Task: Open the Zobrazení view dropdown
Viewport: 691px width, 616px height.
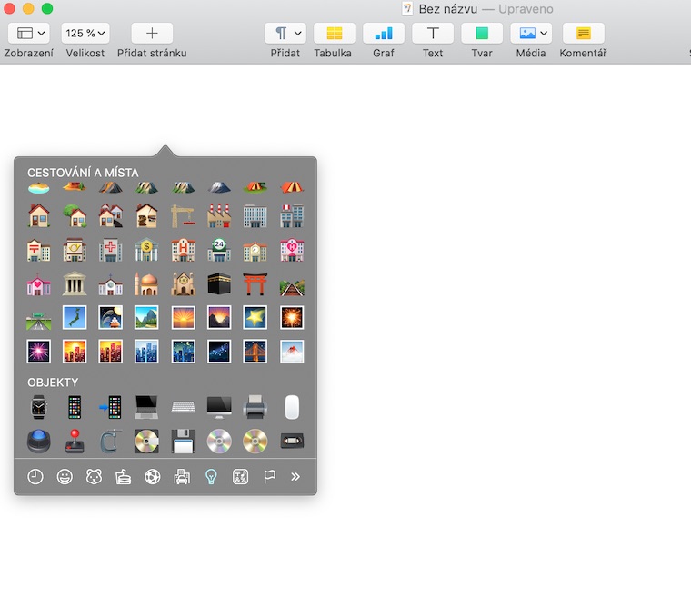Action: click(x=32, y=34)
